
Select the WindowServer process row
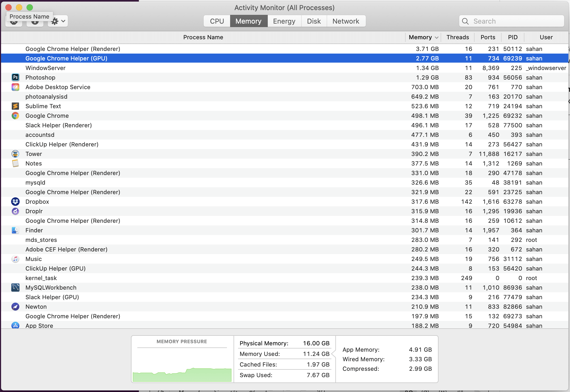pyautogui.click(x=285, y=68)
